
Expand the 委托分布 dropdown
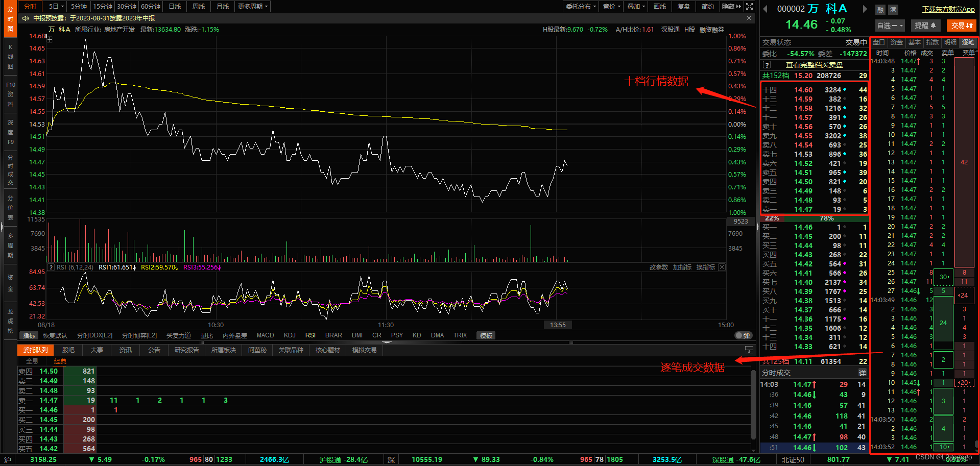pos(581,7)
